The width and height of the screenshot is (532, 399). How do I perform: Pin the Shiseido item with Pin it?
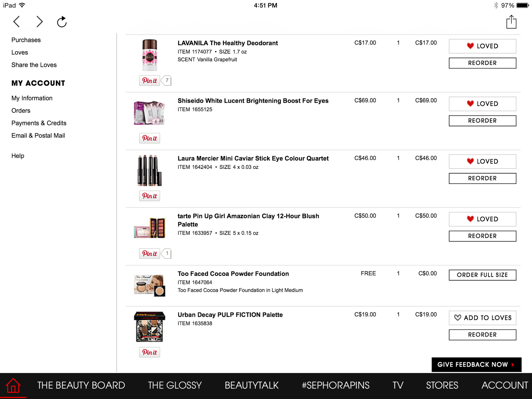(150, 138)
